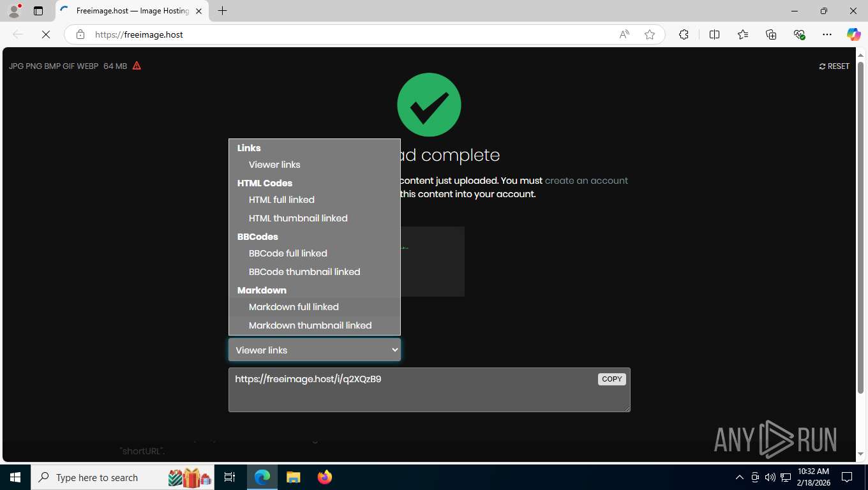Click the red upload warning triangle
Image resolution: width=868 pixels, height=490 pixels.
tap(137, 66)
